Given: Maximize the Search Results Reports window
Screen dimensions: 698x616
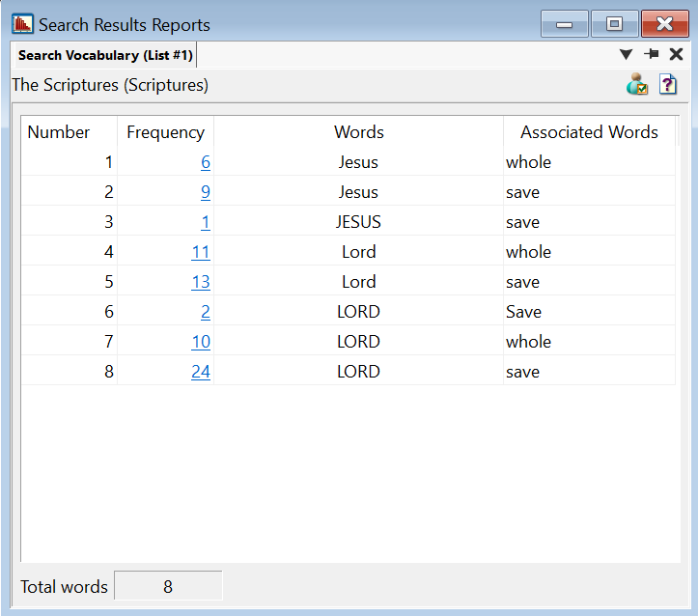Looking at the screenshot, I should pyautogui.click(x=614, y=24).
